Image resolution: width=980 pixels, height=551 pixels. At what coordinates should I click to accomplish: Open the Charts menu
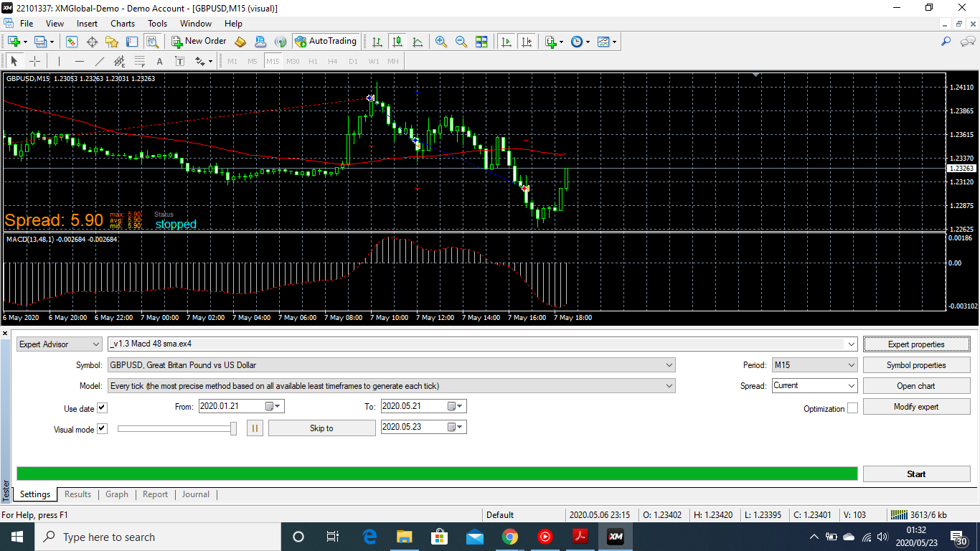[123, 24]
